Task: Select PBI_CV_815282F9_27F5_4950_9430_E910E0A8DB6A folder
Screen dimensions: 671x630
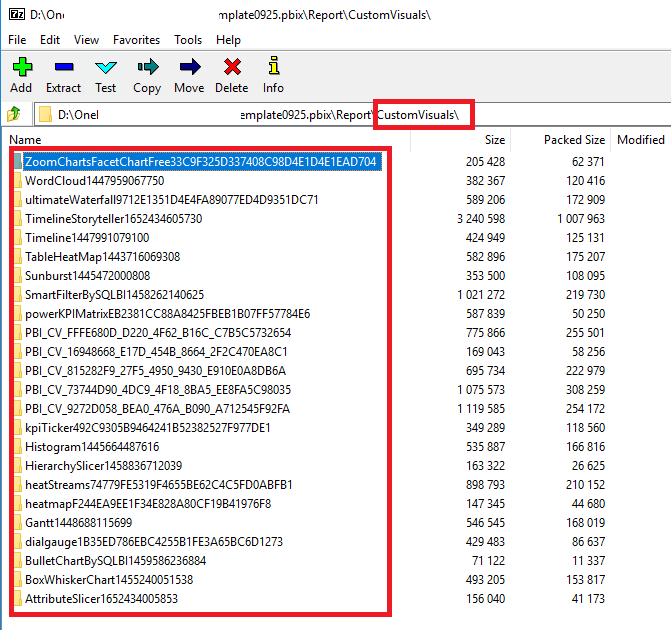Action: click(x=155, y=371)
